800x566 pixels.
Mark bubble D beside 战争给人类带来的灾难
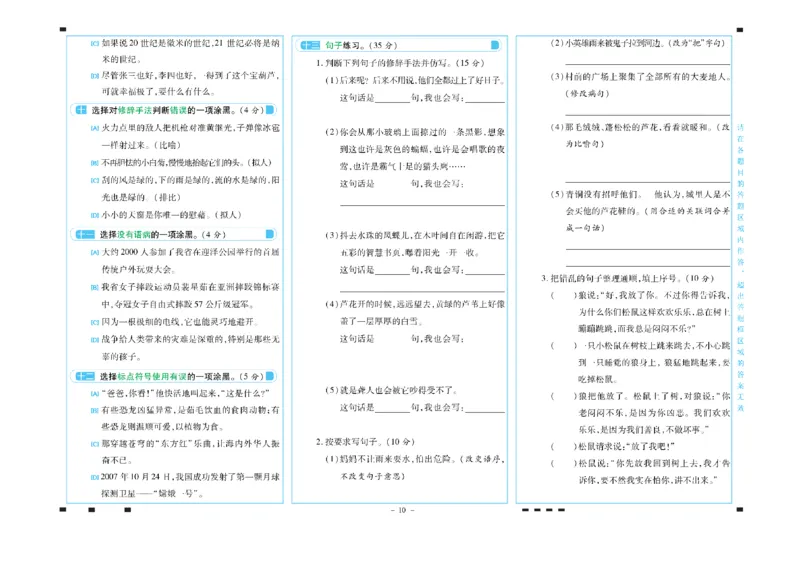coord(94,340)
